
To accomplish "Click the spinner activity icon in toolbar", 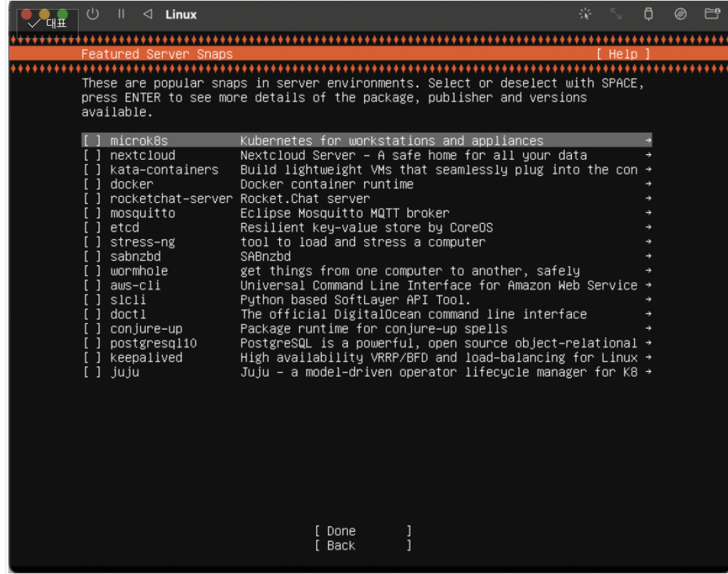I will click(x=585, y=14).
